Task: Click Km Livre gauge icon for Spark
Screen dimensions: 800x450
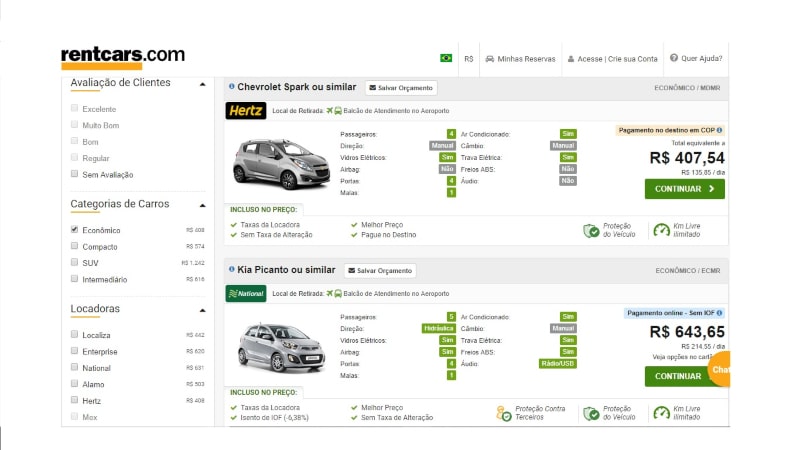Action: coord(662,230)
